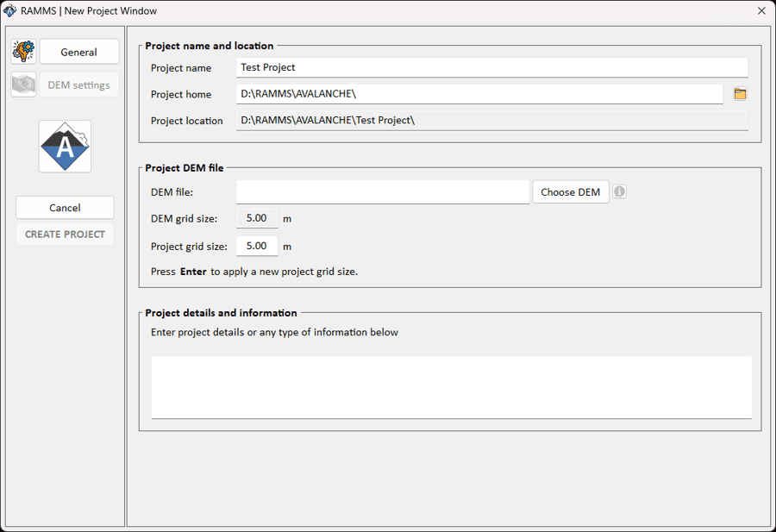Switch to DEM settings tab
The height and width of the screenshot is (532, 776).
pyautogui.click(x=79, y=84)
